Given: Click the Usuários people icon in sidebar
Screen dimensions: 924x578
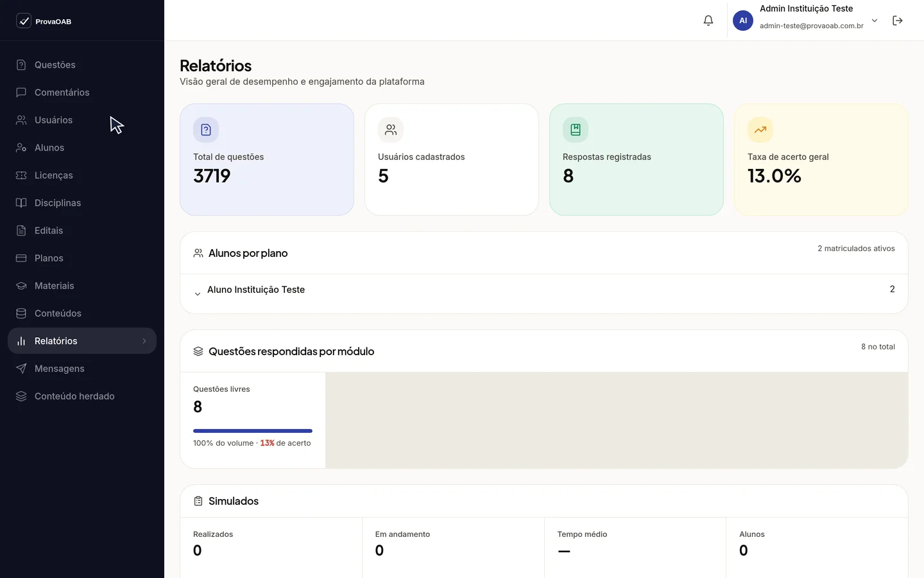Looking at the screenshot, I should [21, 120].
